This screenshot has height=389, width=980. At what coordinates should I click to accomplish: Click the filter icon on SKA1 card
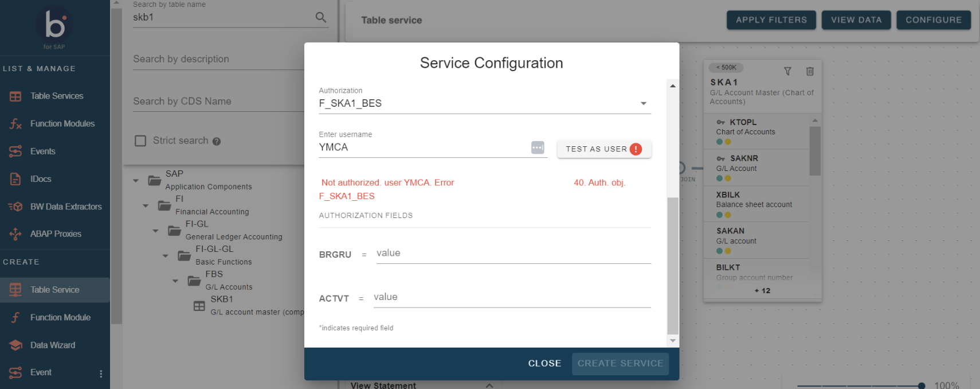pos(787,71)
